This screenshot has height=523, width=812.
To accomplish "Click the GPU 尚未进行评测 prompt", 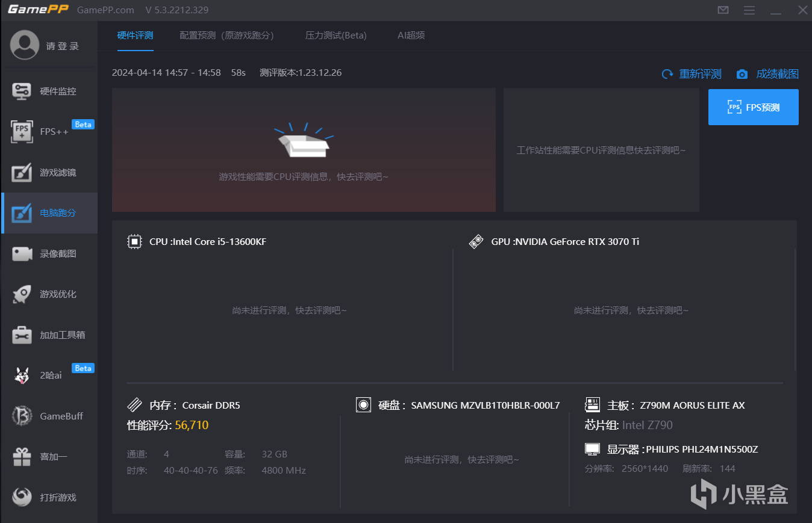I will 631,311.
